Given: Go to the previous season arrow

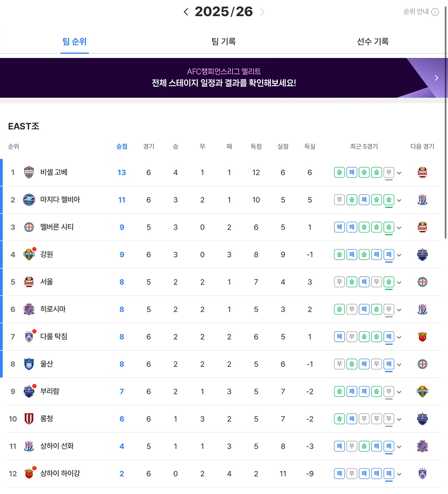Looking at the screenshot, I should (186, 12).
